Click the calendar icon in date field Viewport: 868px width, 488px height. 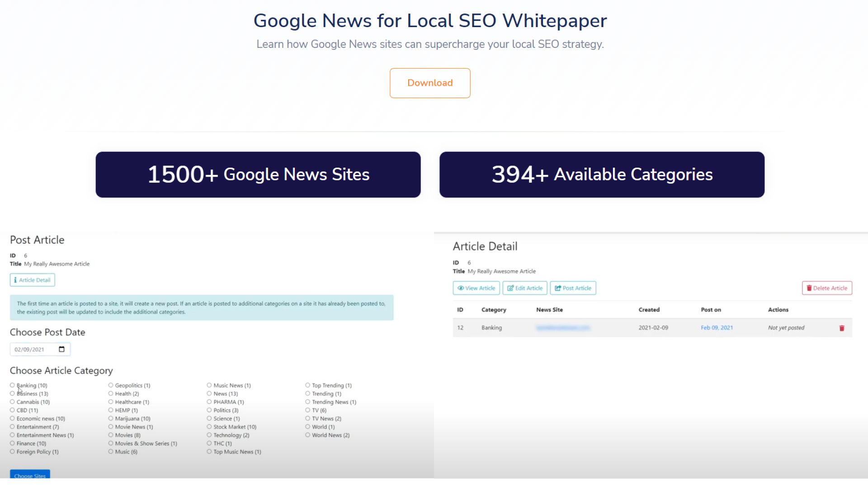(62, 349)
